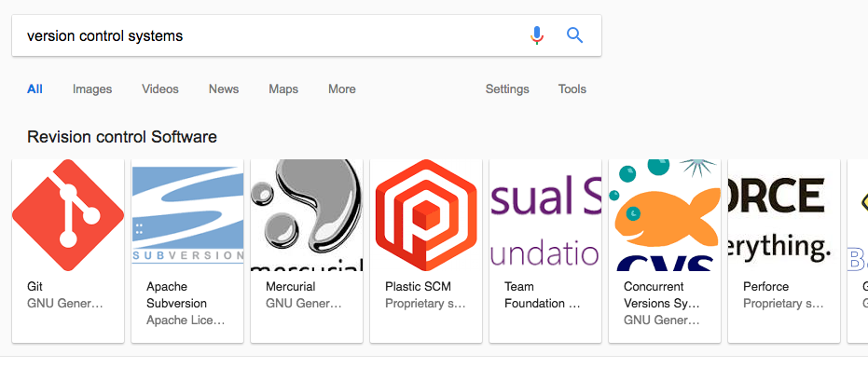This screenshot has height=368, width=868.
Task: Select the All results tab
Action: 34,89
